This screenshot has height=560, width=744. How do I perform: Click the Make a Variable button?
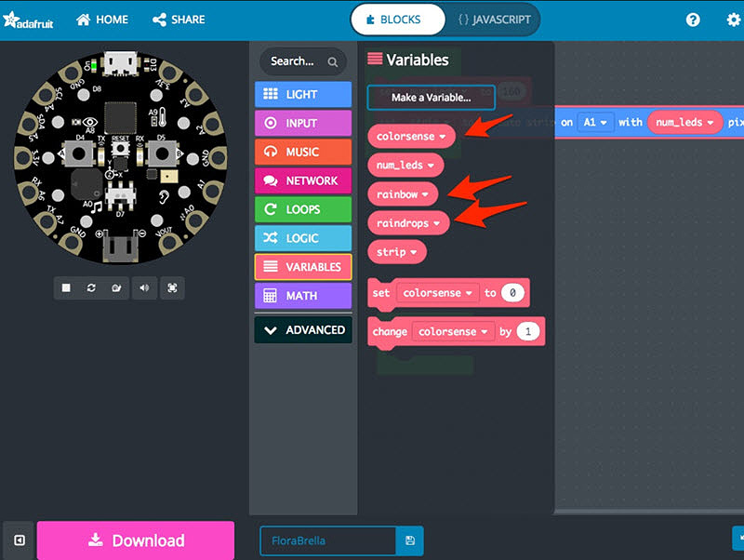tap(431, 98)
